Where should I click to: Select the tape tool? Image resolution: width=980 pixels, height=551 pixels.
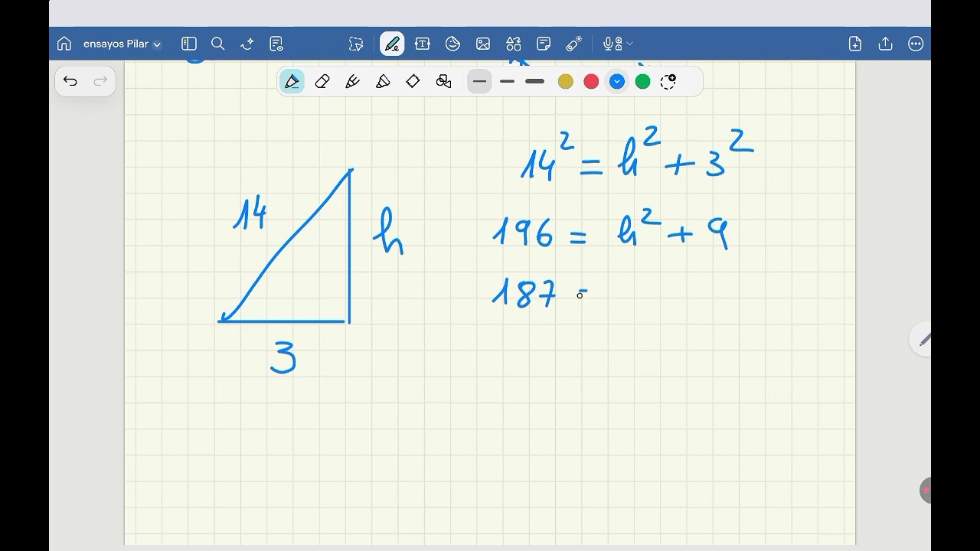pyautogui.click(x=413, y=81)
